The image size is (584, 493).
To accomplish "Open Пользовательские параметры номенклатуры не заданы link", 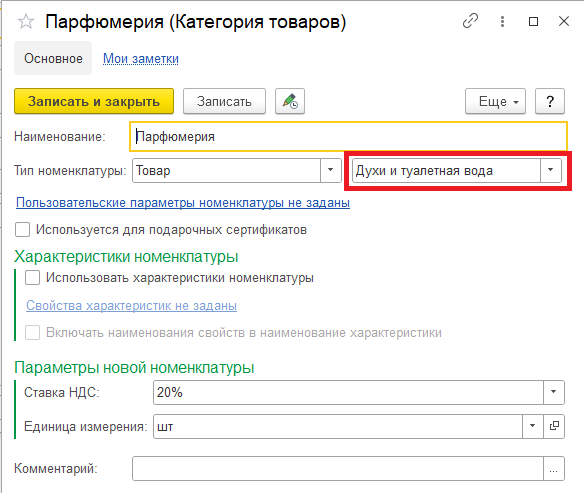I will pyautogui.click(x=183, y=203).
